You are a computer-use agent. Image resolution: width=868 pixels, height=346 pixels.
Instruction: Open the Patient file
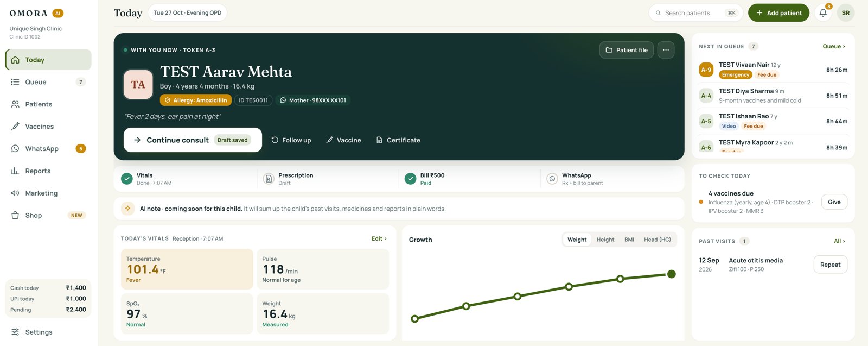click(x=627, y=50)
